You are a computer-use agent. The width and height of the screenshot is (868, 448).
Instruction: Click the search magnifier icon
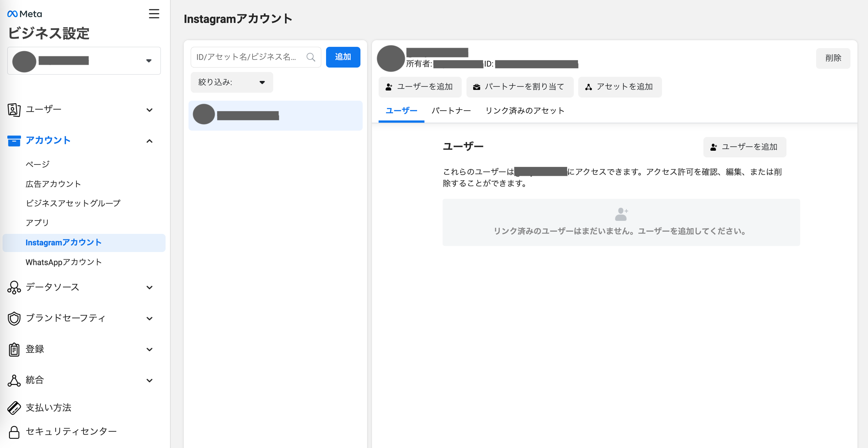pos(311,57)
